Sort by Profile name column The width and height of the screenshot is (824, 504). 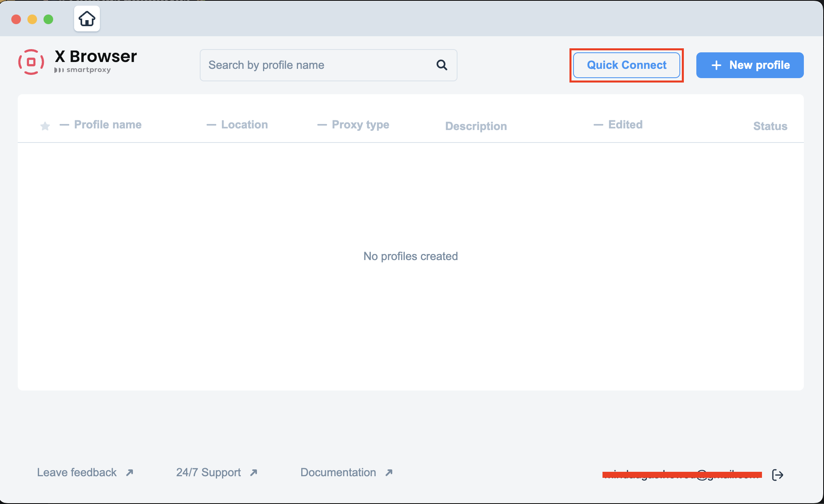(108, 125)
